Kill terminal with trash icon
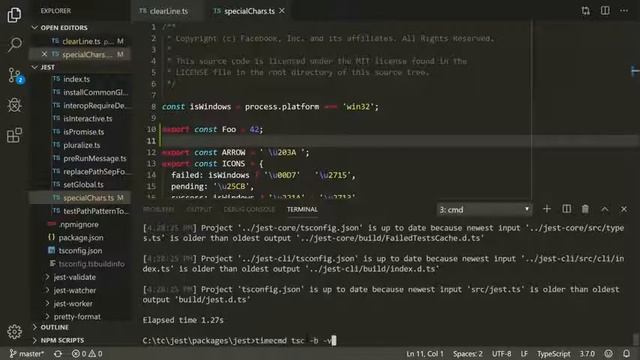The width and height of the screenshot is (640, 360). coord(585,209)
